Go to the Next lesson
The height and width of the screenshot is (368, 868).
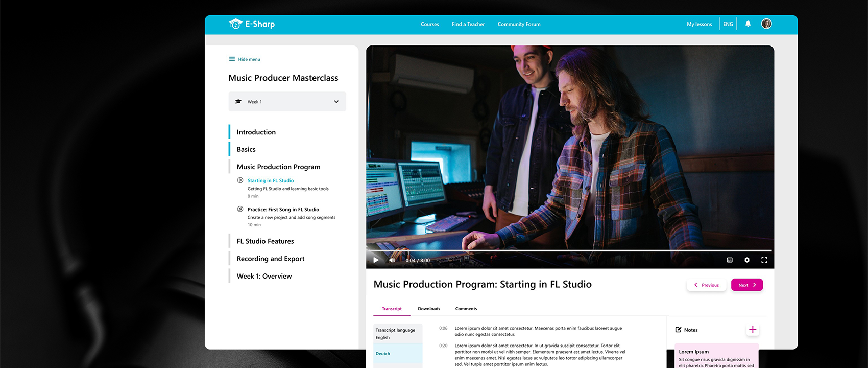click(x=747, y=285)
